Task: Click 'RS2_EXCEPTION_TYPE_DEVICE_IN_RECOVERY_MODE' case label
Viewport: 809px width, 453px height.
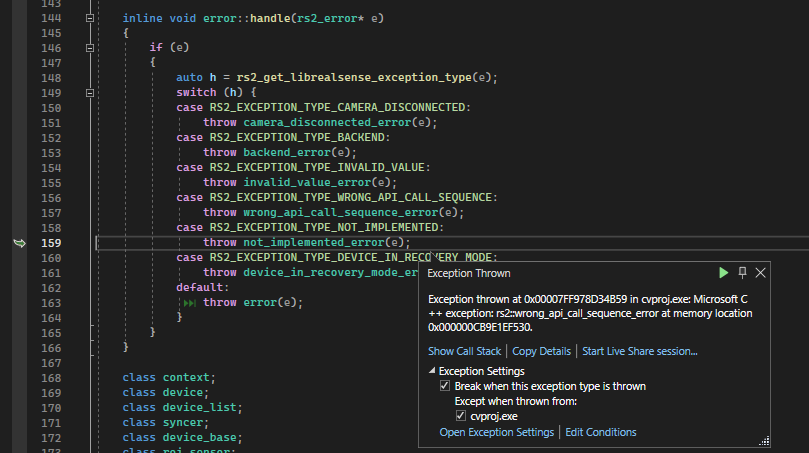Action: point(350,257)
